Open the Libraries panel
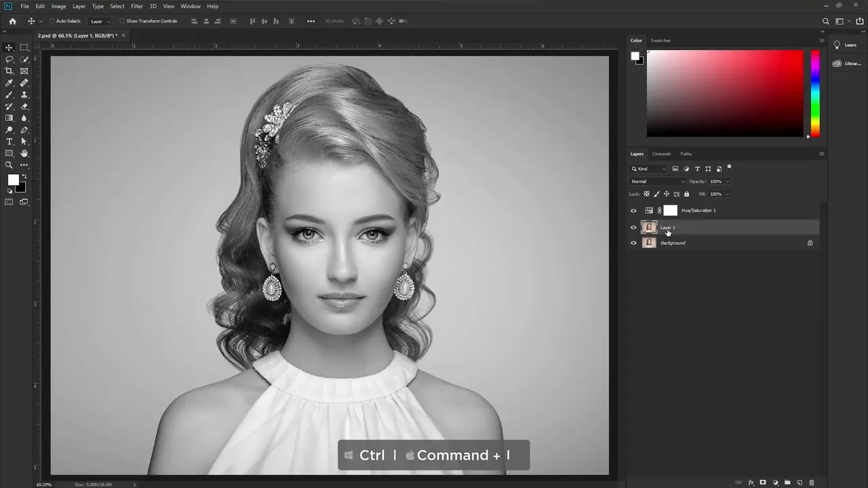Screen dimensions: 868x488 (846, 64)
